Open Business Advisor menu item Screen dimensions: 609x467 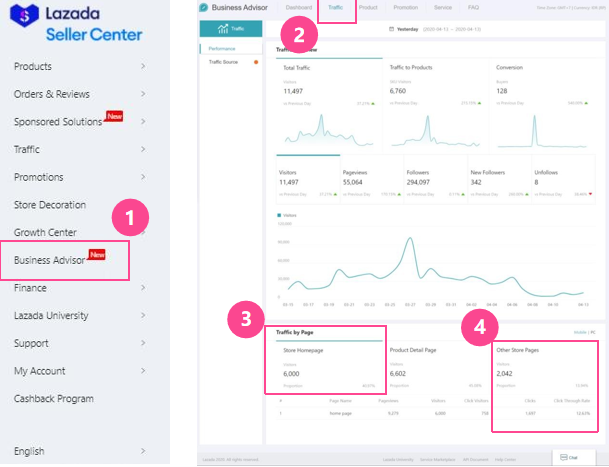49,260
